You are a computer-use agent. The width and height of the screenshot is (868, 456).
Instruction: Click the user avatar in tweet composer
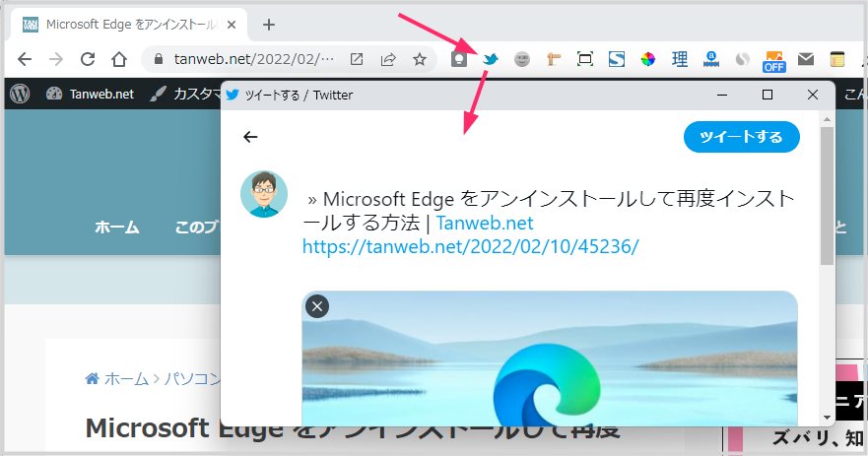[x=264, y=194]
